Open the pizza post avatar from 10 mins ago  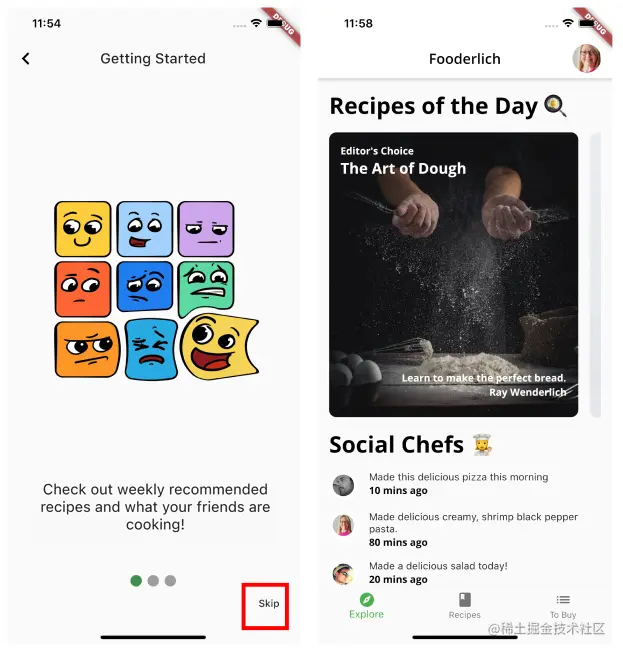[x=343, y=485]
